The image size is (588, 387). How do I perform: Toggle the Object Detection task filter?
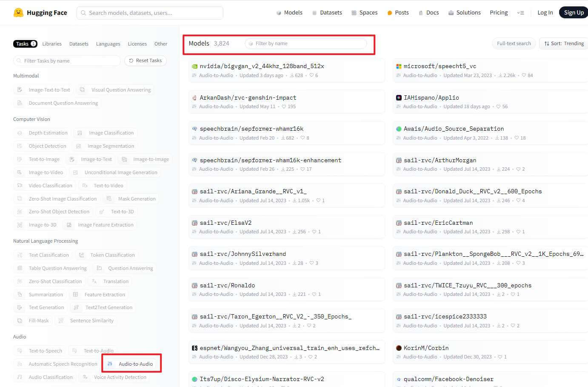click(41, 146)
